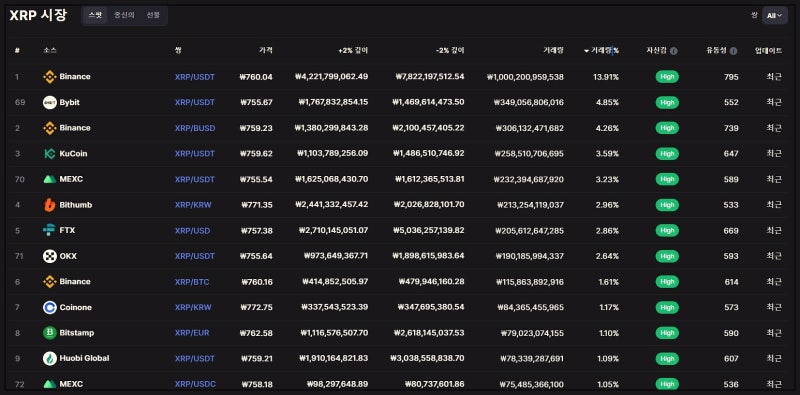
Task: Click the OKX exchange logo
Action: pos(49,256)
